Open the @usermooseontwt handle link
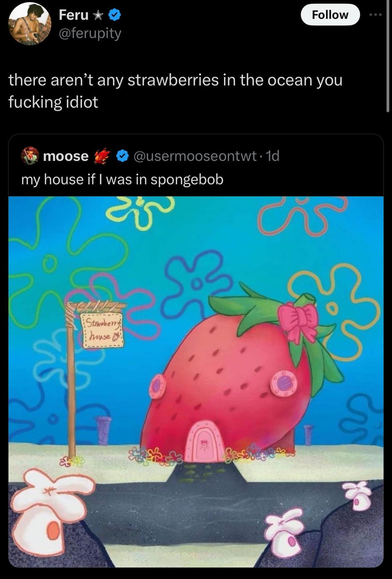 195,156
